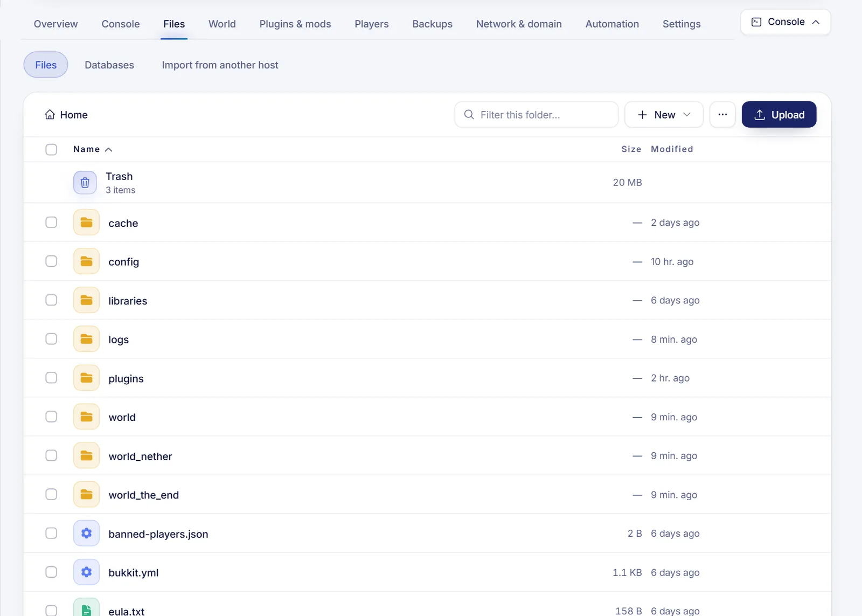The width and height of the screenshot is (862, 616).
Task: Toggle the select-all checkbox in header
Action: (x=51, y=149)
